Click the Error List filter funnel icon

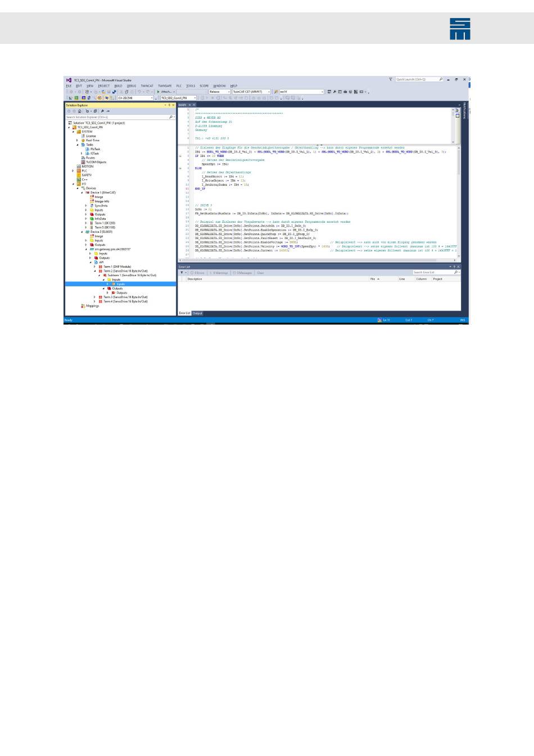182,273
